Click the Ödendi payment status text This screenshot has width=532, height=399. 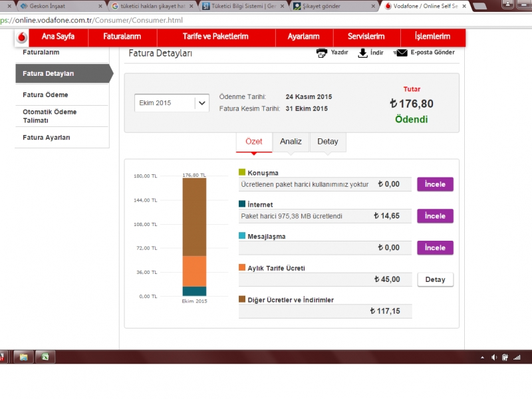pos(412,120)
